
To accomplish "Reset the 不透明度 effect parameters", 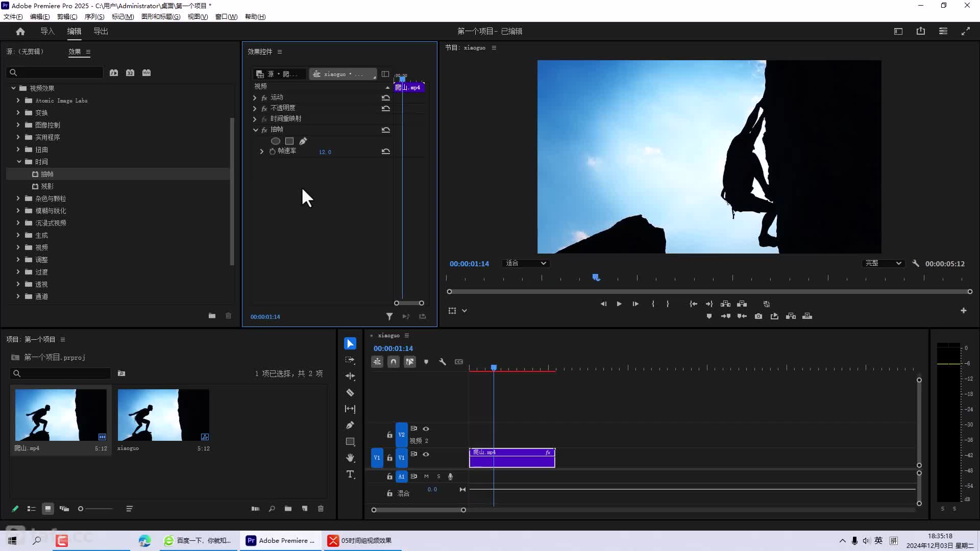I will [386, 108].
